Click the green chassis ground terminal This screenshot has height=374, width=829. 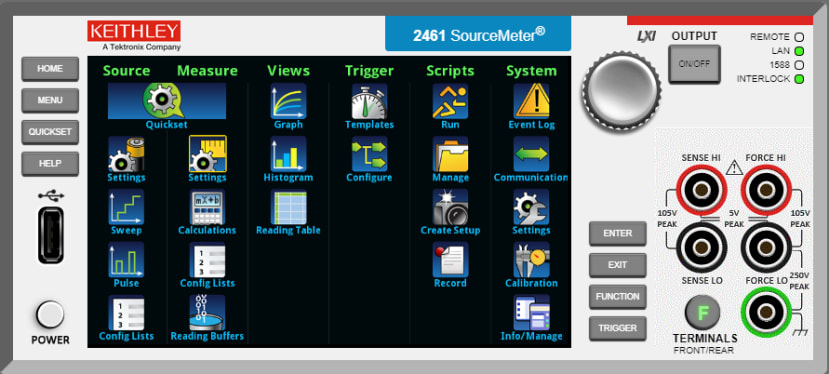[x=766, y=313]
